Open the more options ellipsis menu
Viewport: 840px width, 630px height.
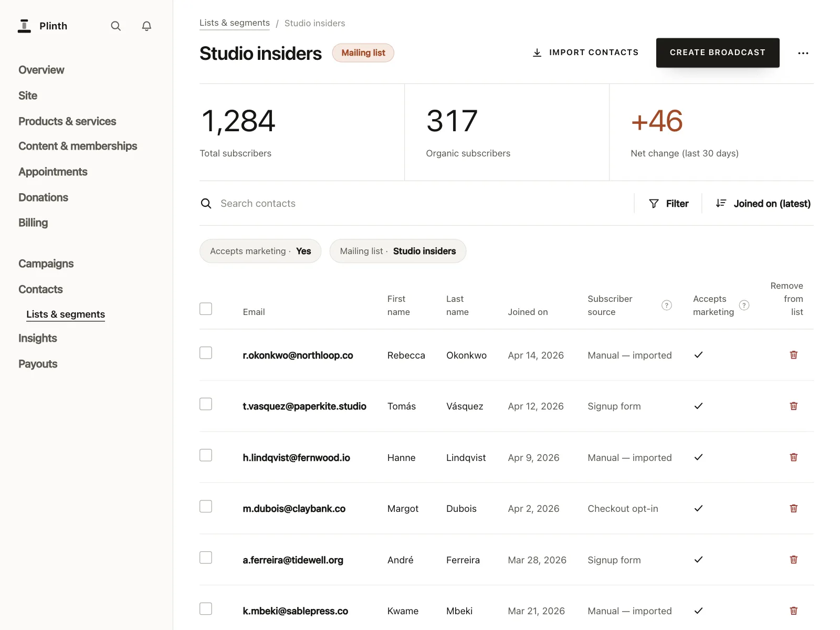(x=803, y=53)
